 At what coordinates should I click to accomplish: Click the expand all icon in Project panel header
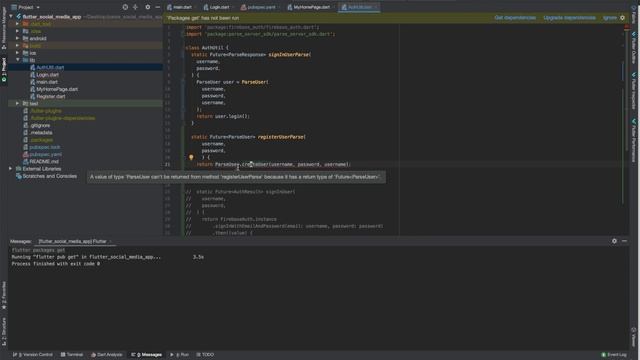click(136, 7)
